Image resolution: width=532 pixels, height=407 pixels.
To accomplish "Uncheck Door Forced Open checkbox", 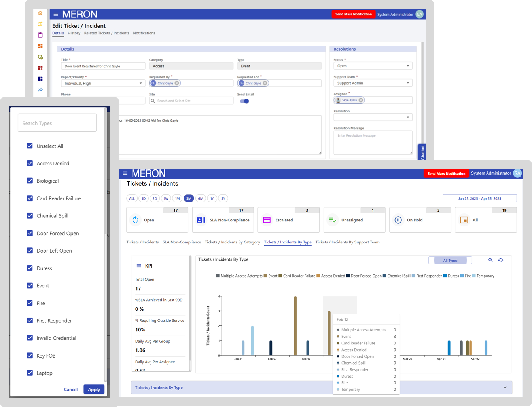I will 30,233.
